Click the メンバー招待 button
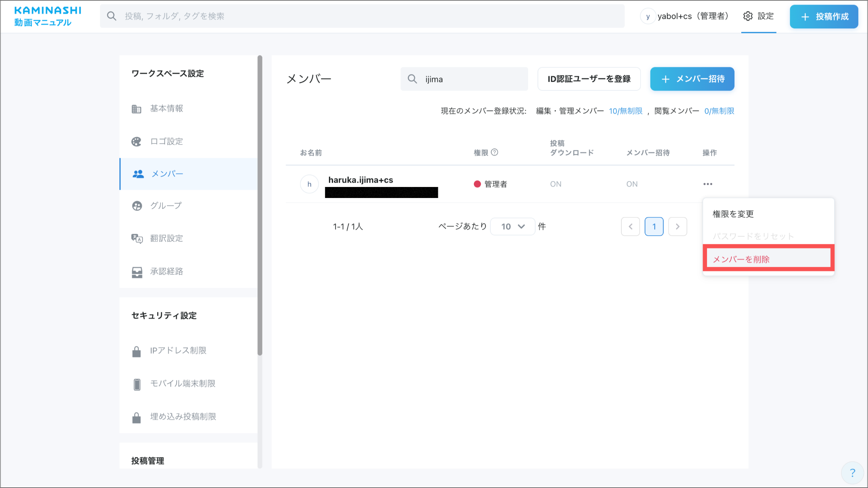Screen dimensions: 868x488 (692, 79)
